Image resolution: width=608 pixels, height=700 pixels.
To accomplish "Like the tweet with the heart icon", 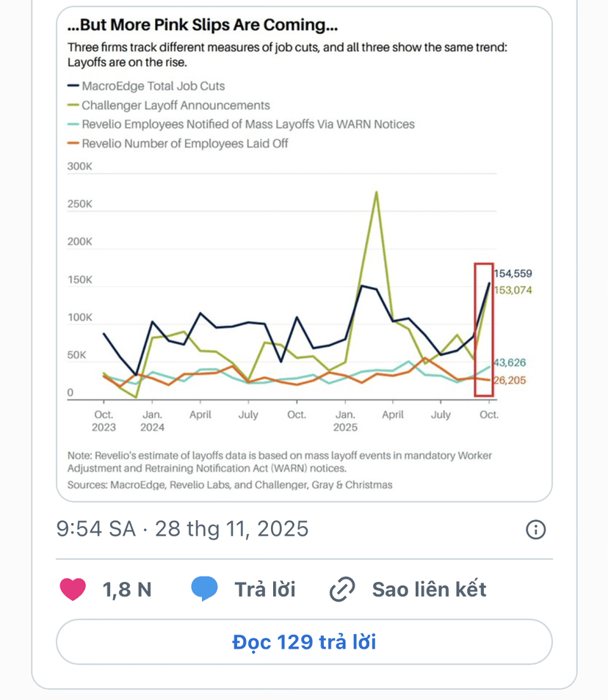I will [73, 589].
